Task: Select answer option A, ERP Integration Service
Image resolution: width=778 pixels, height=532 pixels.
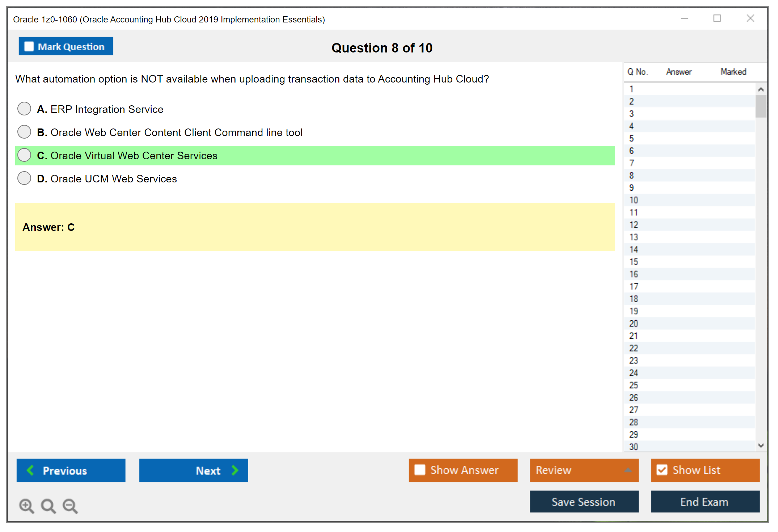Action: tap(24, 109)
